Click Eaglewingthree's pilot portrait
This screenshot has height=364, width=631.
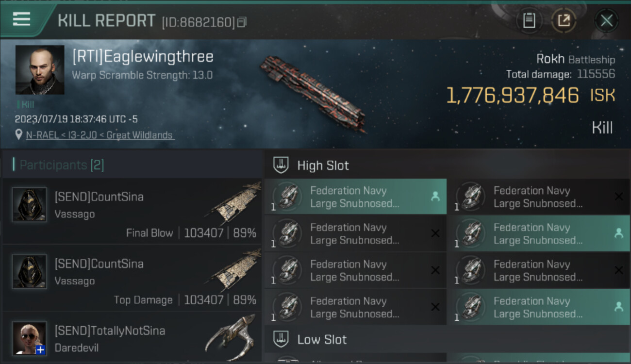click(40, 70)
